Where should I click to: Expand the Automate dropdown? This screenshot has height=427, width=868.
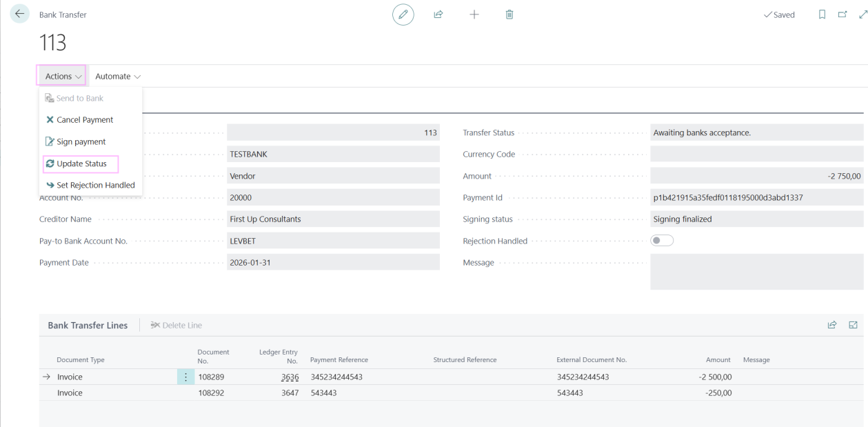click(118, 76)
